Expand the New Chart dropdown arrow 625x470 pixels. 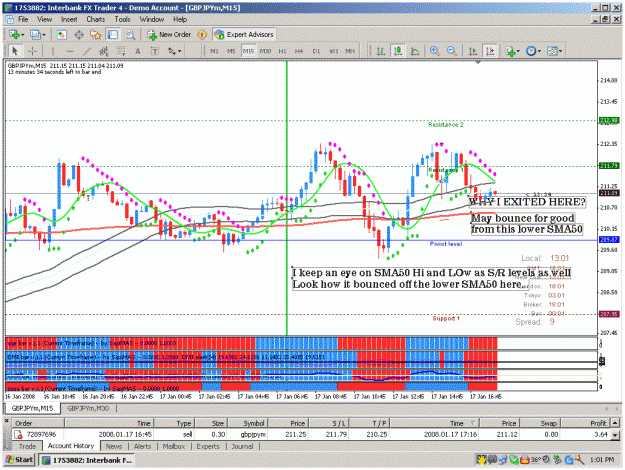(23, 35)
